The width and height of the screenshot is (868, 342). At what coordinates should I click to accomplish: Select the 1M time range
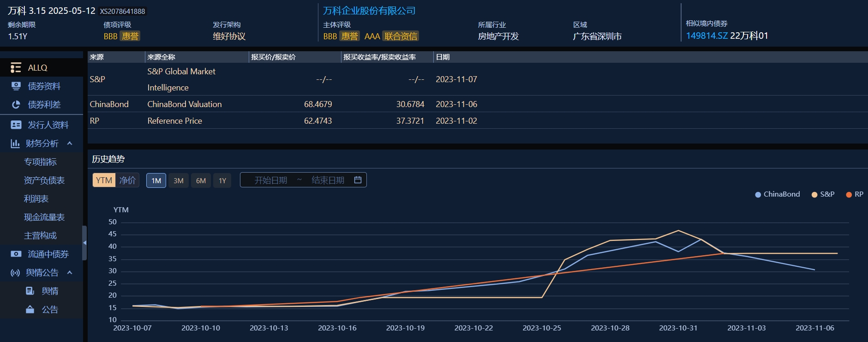(156, 180)
